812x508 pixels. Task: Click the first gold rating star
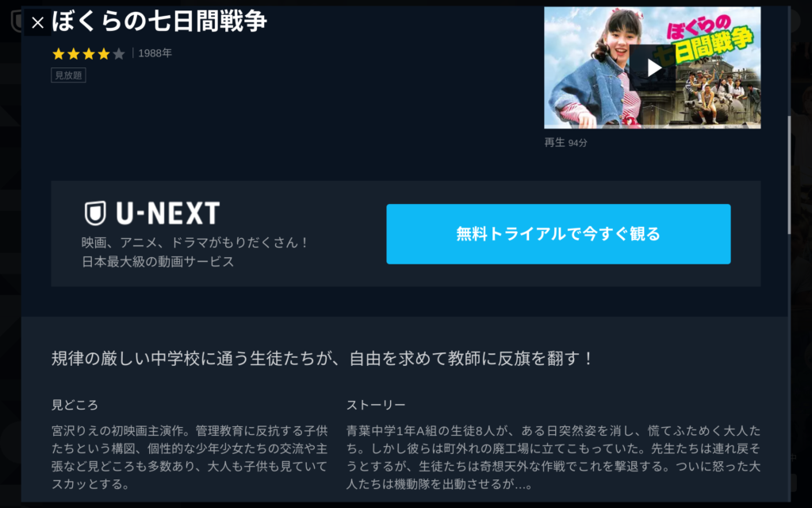coord(59,53)
